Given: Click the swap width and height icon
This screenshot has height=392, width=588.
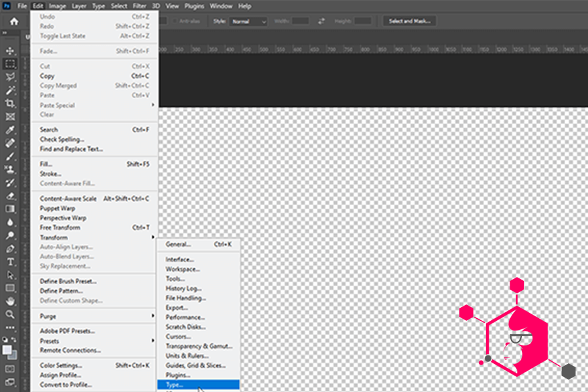Looking at the screenshot, I should (x=321, y=22).
